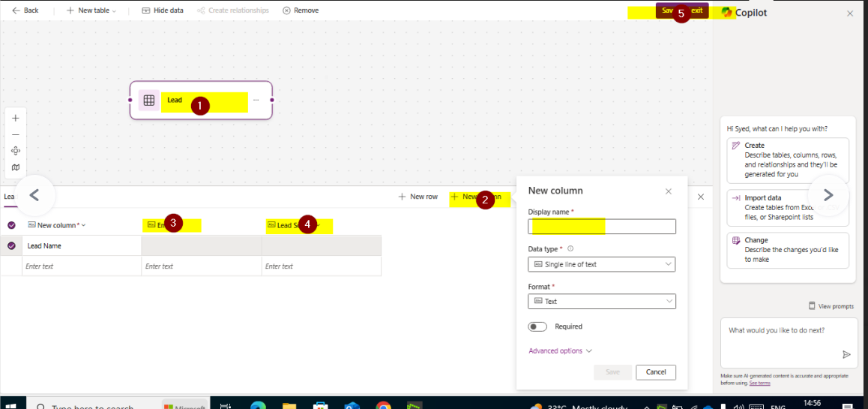The image size is (868, 409).
Task: Click the Save button in the New column dialog
Action: (613, 372)
